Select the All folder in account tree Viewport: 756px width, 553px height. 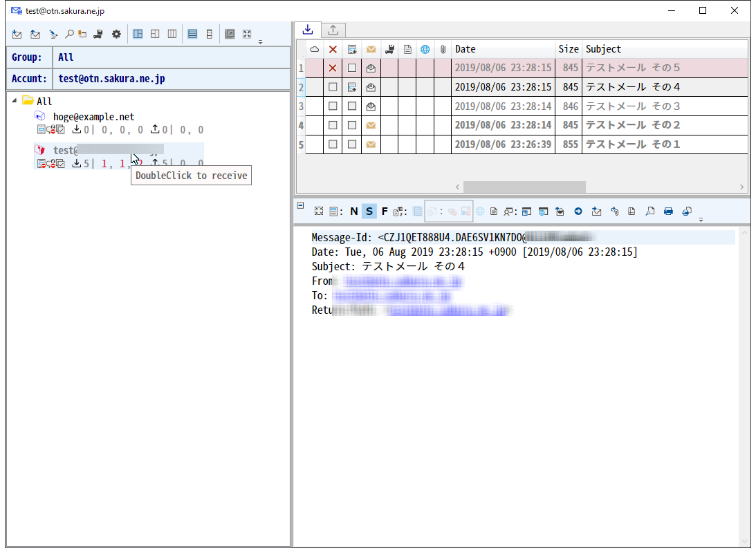pos(44,101)
